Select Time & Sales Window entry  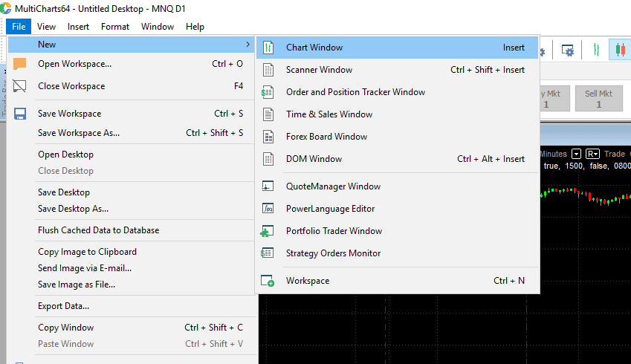(397, 114)
